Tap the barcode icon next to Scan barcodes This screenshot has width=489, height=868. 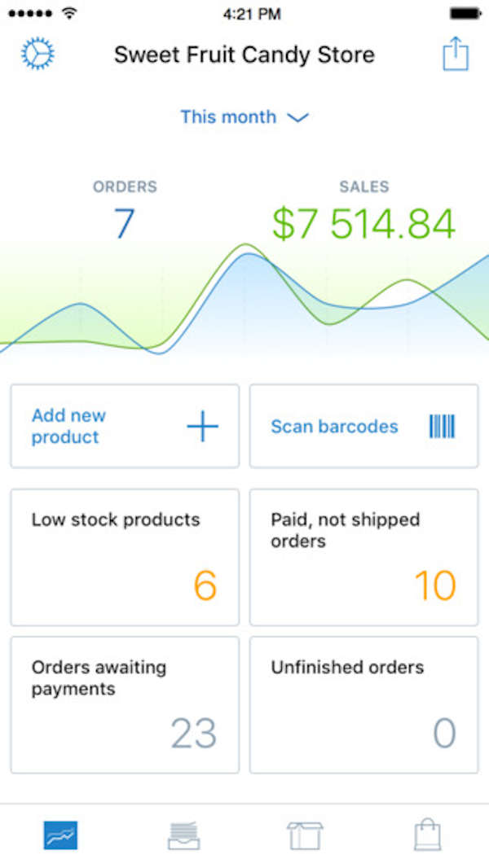(x=441, y=426)
